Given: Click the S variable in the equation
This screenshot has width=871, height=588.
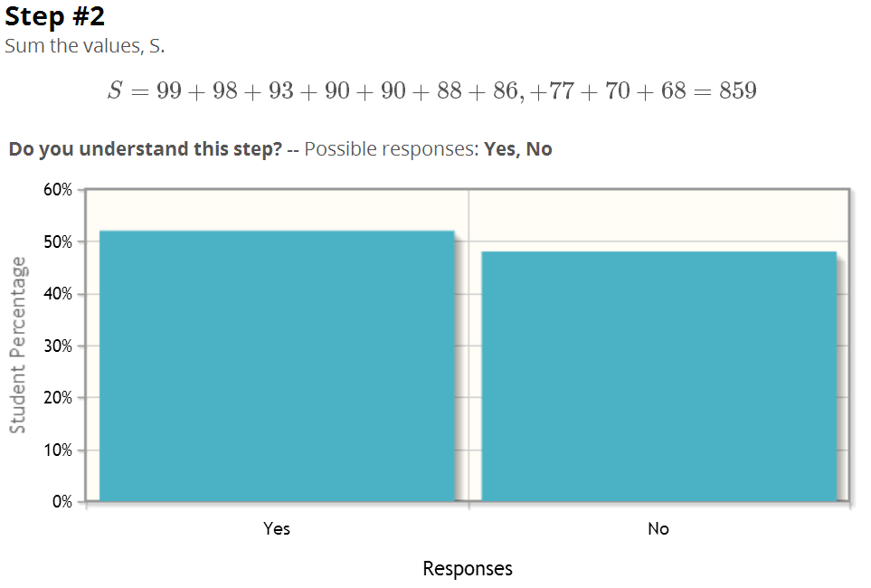Looking at the screenshot, I should coord(115,90).
